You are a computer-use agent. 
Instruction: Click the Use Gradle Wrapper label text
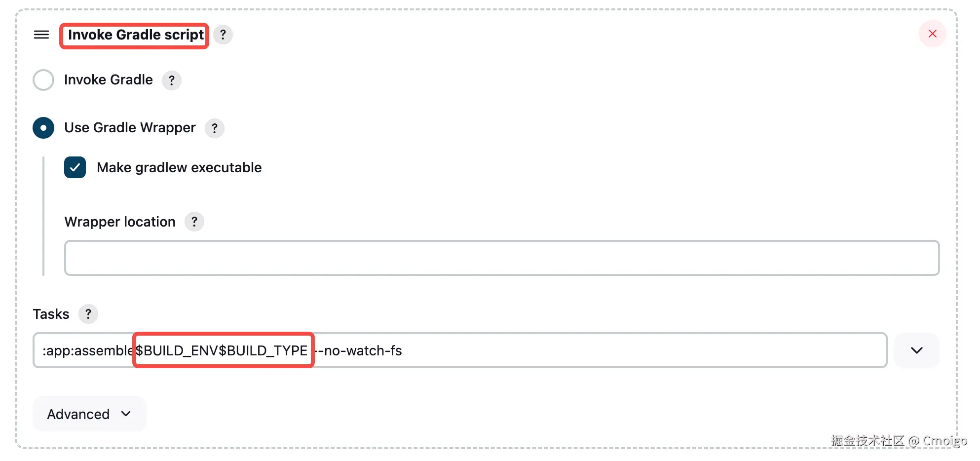[x=130, y=128]
